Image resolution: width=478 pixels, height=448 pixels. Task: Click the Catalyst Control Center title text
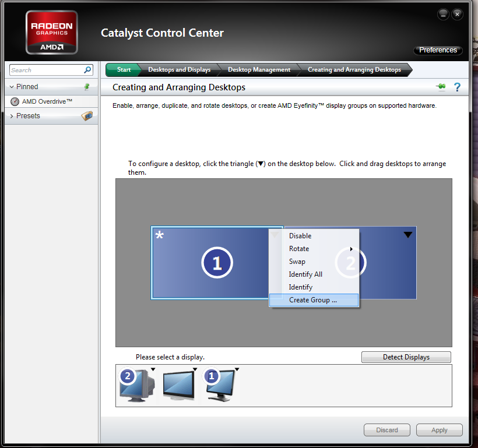point(162,33)
